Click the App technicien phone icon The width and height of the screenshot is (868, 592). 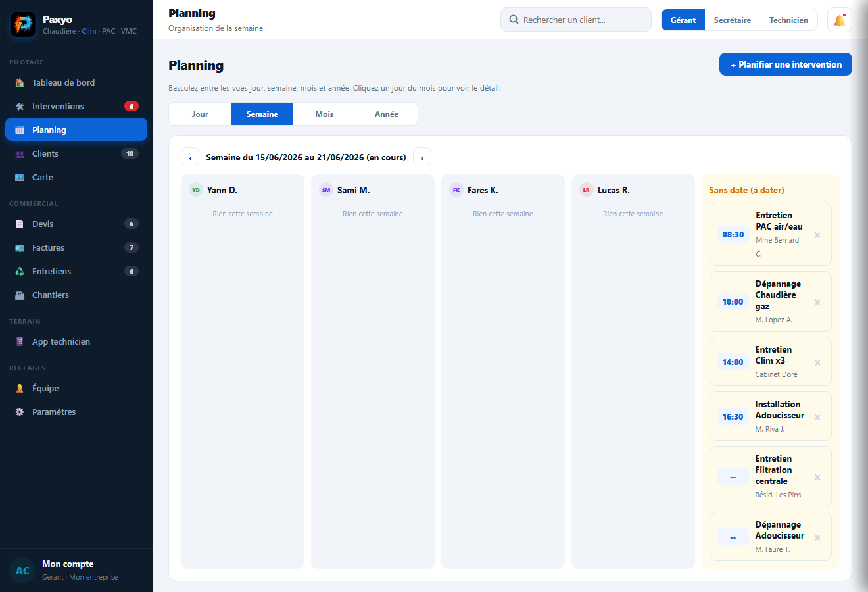coord(20,341)
